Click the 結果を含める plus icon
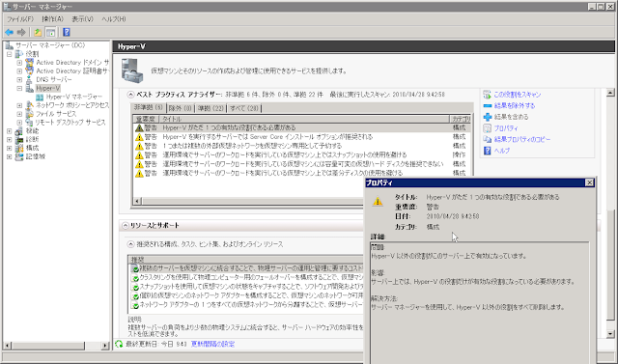618x364 pixels. [x=487, y=117]
